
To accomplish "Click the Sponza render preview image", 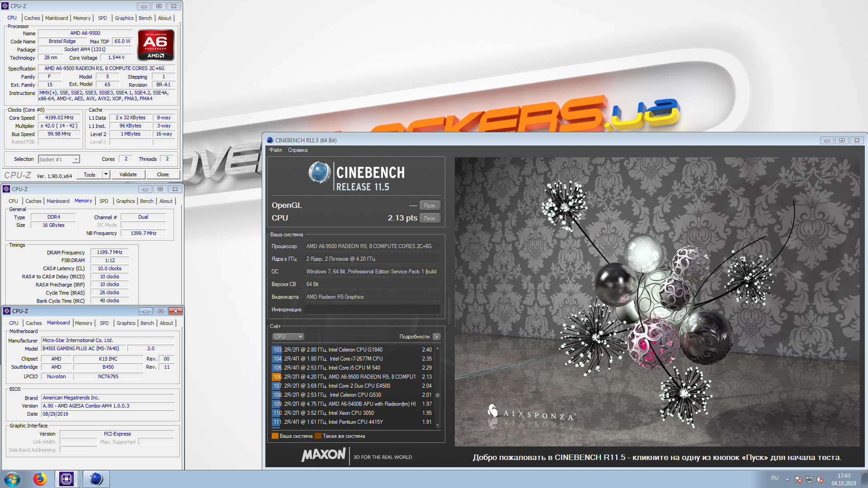I will click(x=657, y=301).
